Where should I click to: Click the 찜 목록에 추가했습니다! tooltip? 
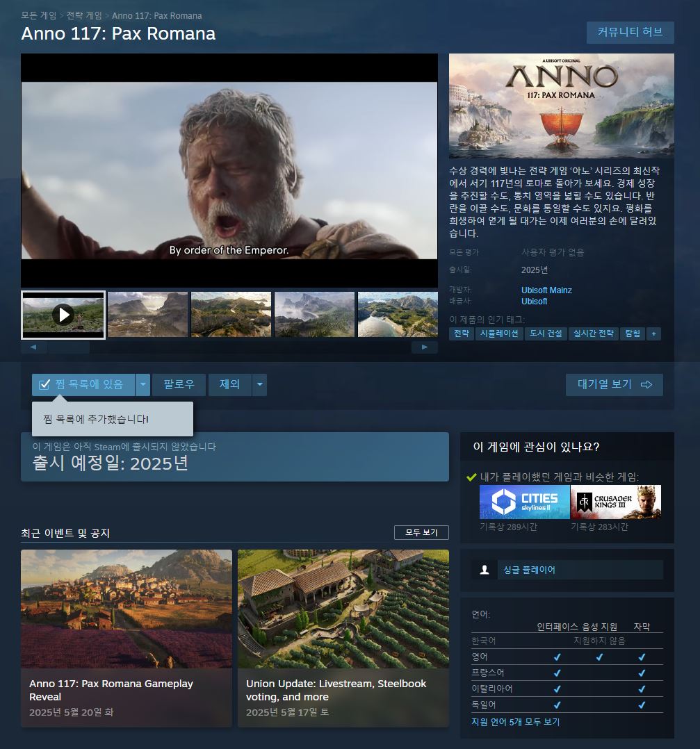pyautogui.click(x=113, y=419)
